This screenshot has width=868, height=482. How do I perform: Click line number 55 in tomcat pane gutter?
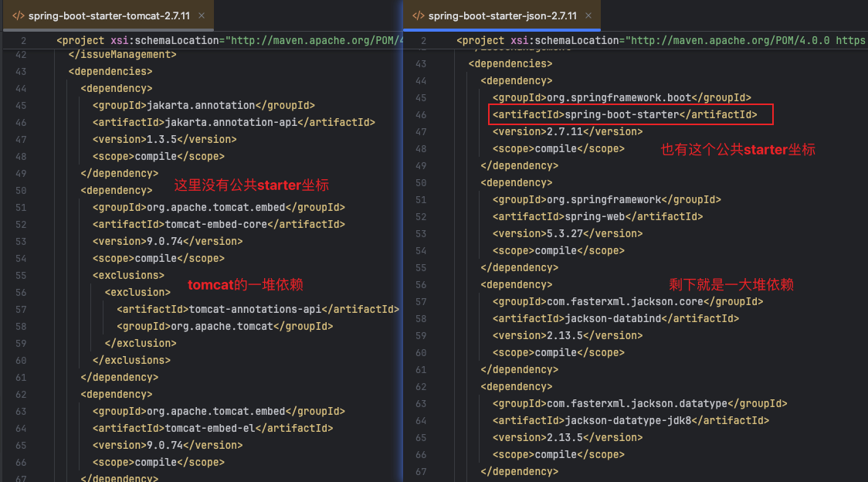[21, 275]
